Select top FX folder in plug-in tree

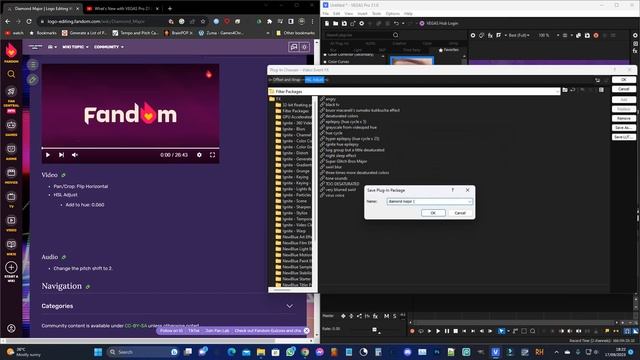coord(275,99)
